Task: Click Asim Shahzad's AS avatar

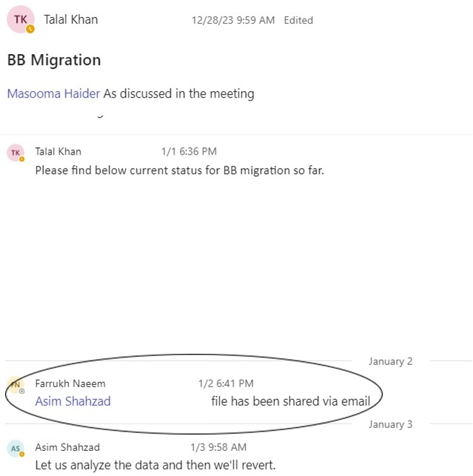Action: click(x=16, y=449)
